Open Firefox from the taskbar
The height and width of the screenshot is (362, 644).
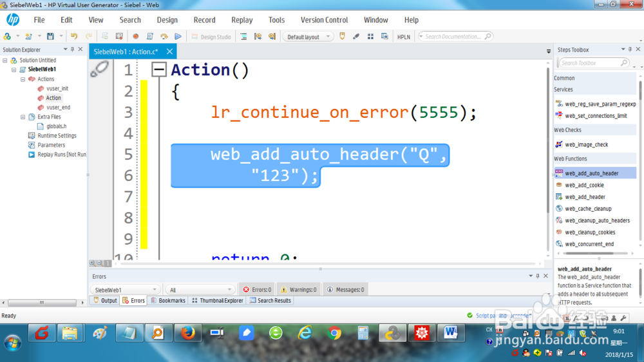[188, 333]
